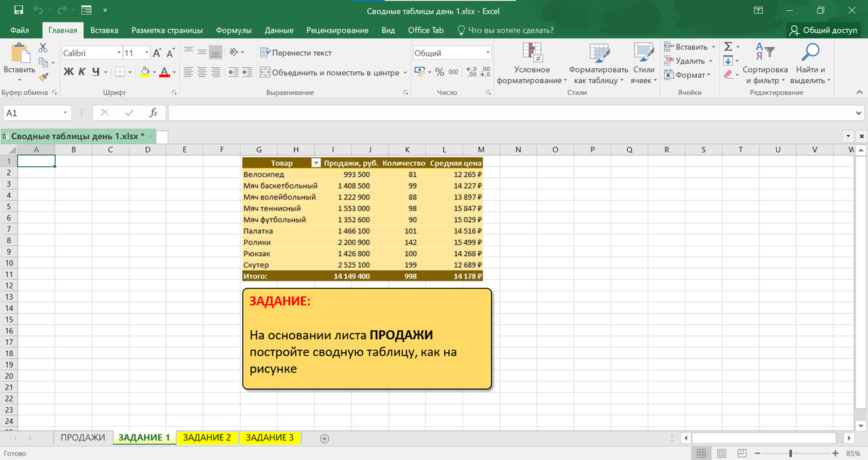The height and width of the screenshot is (460, 868).
Task: Click Стили ячеек button
Action: click(643, 64)
